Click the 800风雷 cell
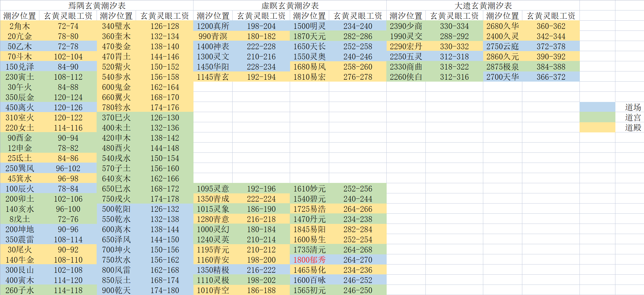This screenshot has height=295, width=644. [x=116, y=270]
